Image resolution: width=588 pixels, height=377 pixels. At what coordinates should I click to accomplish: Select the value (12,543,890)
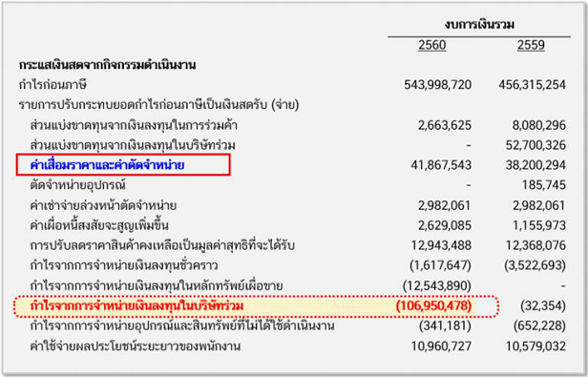point(437,285)
